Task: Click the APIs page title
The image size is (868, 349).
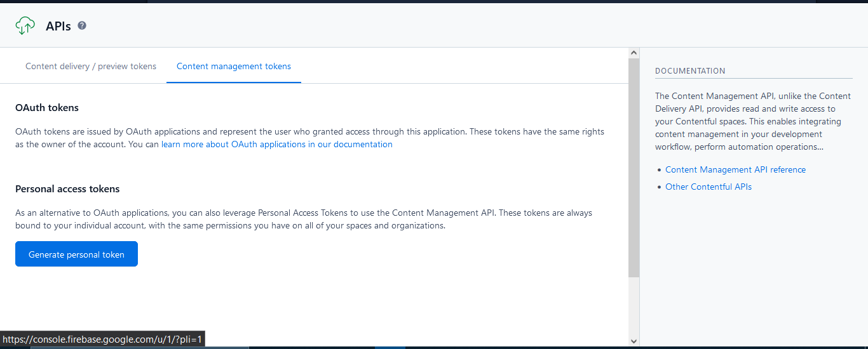Action: [58, 26]
